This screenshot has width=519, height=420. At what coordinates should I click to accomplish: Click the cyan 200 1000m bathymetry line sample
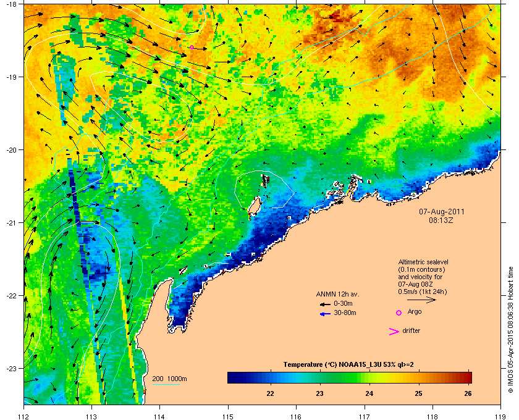[x=166, y=385]
